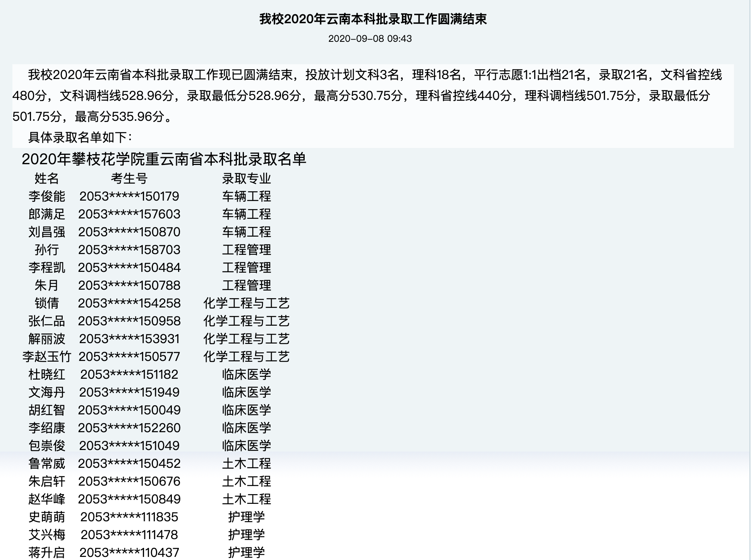Click exam number 2053*****154258

pos(129,303)
